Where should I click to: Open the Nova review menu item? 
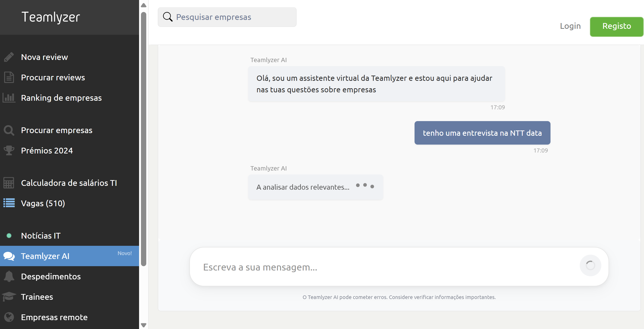(70, 57)
